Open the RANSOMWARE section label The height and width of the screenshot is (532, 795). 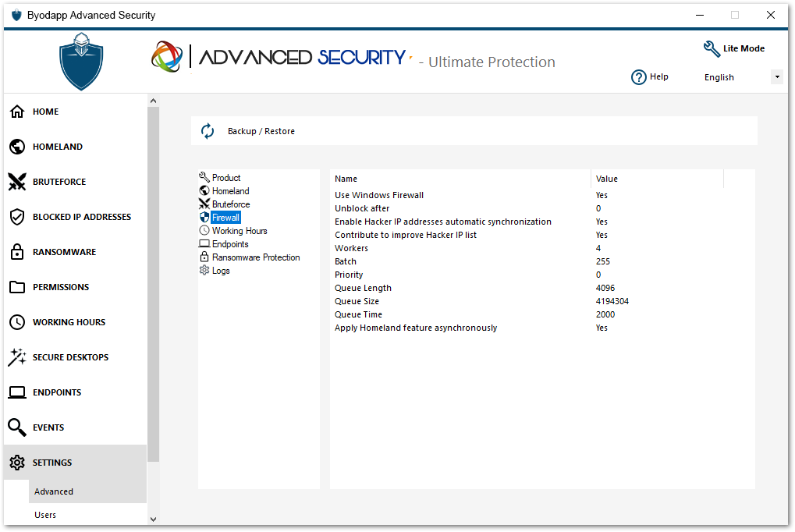tap(65, 252)
